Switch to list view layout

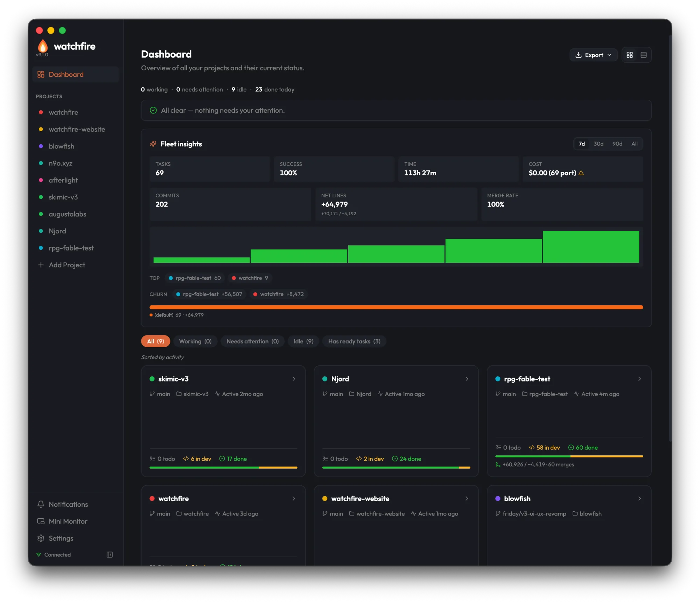[643, 55]
